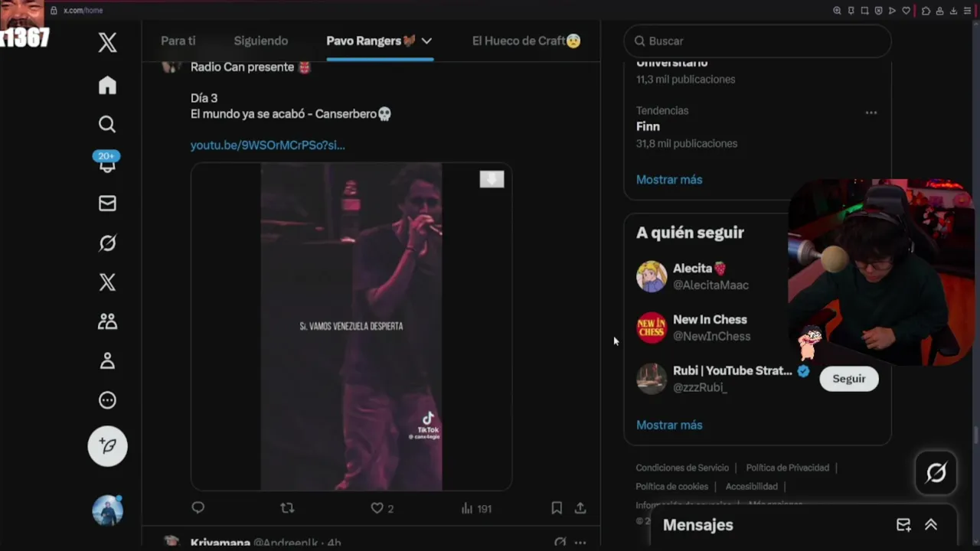Switch to the Siguiendo tab
Screen dimensions: 980x551
(261, 41)
